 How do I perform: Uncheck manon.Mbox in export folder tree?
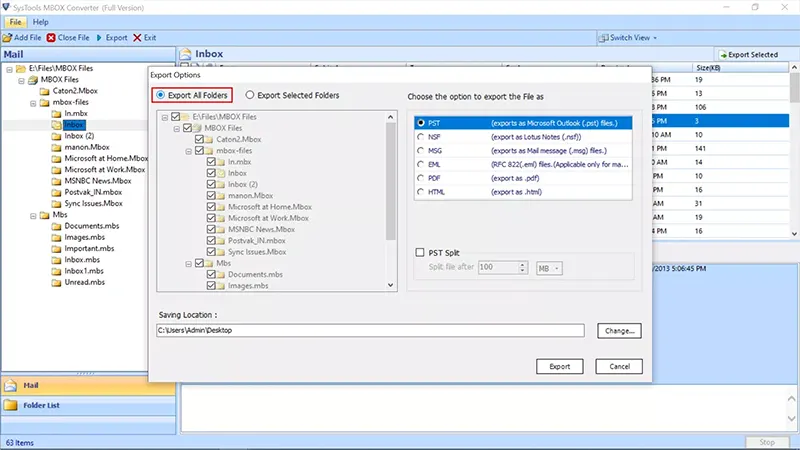211,195
